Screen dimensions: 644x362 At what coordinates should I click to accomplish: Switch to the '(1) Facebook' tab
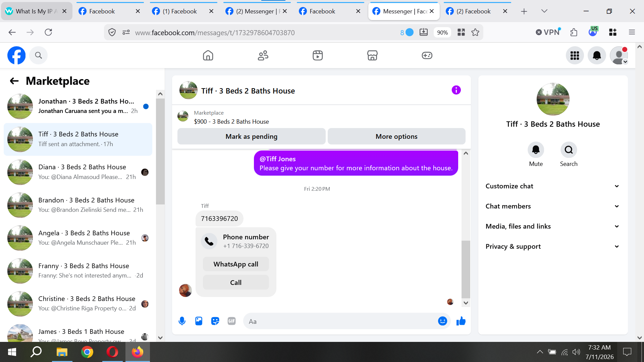coord(183,11)
